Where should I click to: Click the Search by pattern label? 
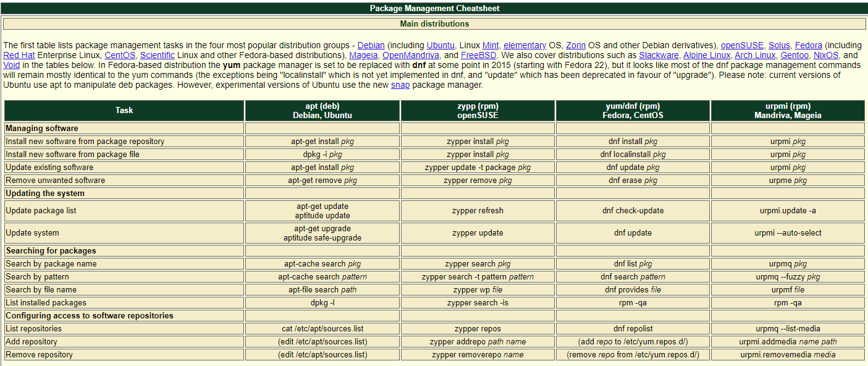coord(38,277)
